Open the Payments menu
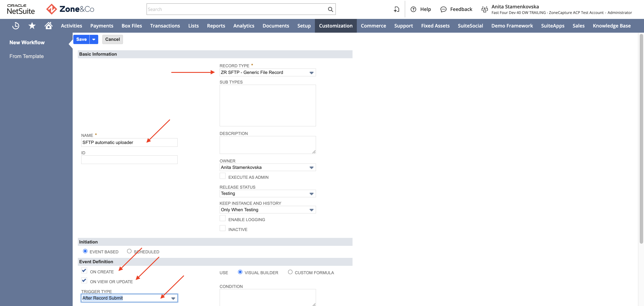The image size is (644, 306). (102, 26)
